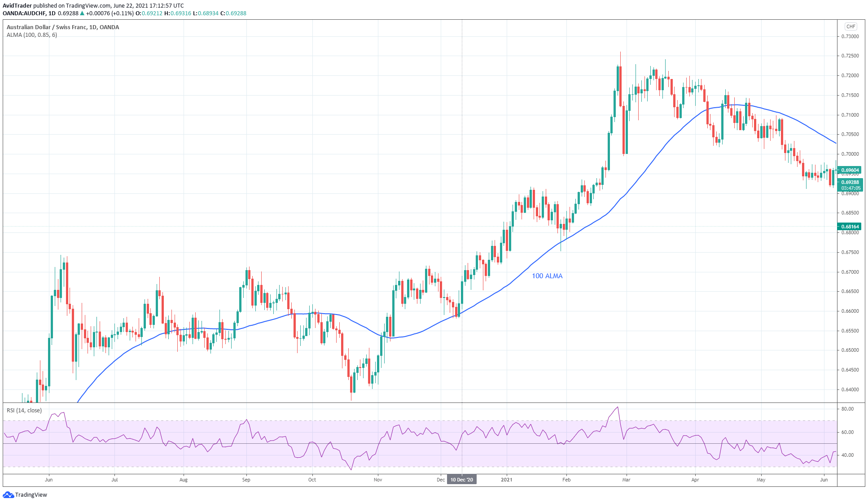Click the Feb label on time axis

566,480
